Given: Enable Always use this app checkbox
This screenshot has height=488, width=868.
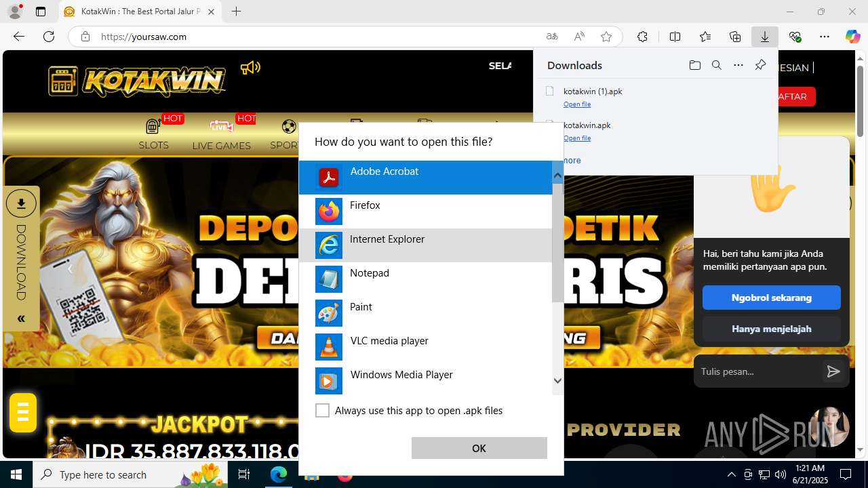Looking at the screenshot, I should (323, 411).
